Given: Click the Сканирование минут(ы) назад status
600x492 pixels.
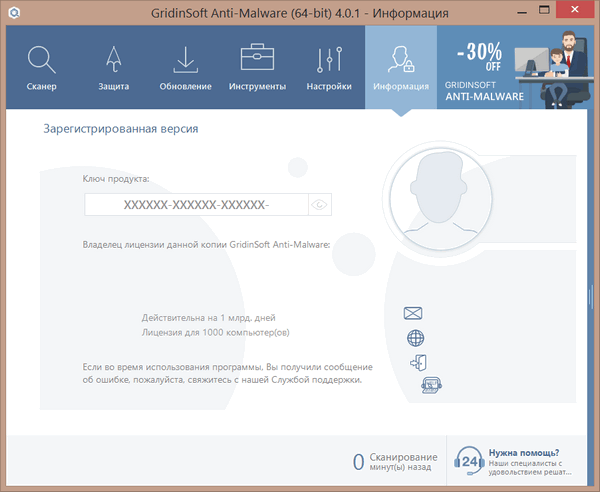Looking at the screenshot, I should point(395,461).
